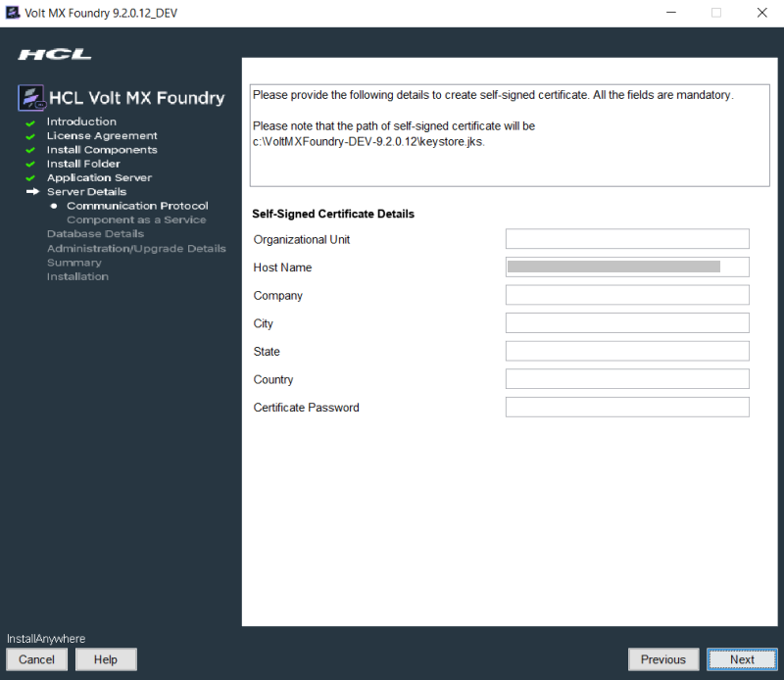Open the installer Help
Image resolution: width=784 pixels, height=680 pixels.
[106, 659]
